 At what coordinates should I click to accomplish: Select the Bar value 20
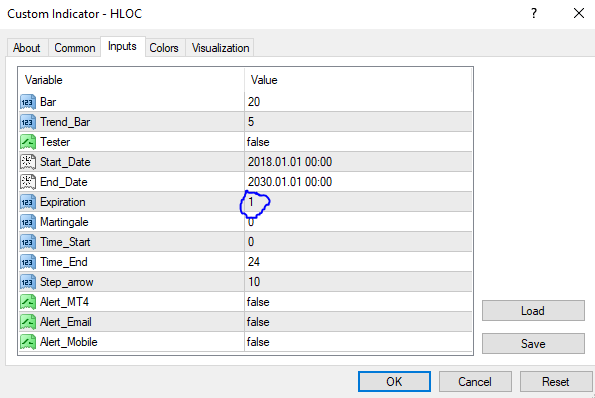pos(254,102)
